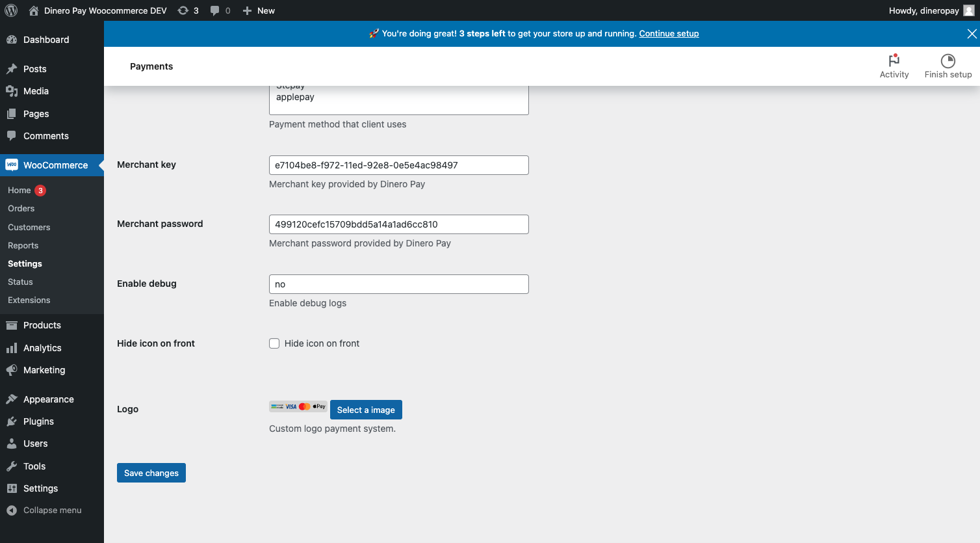Open the Plugins plug icon
980x543 pixels.
(12, 421)
